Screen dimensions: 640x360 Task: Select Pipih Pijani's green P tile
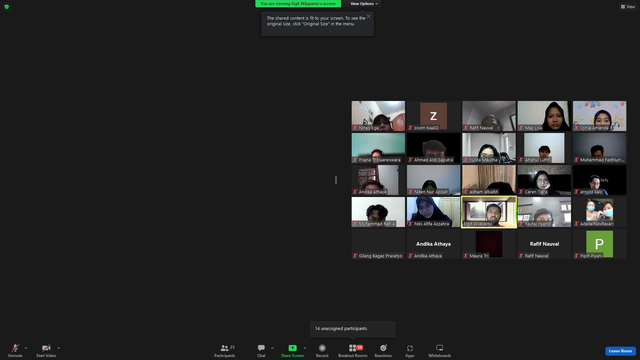(599, 244)
